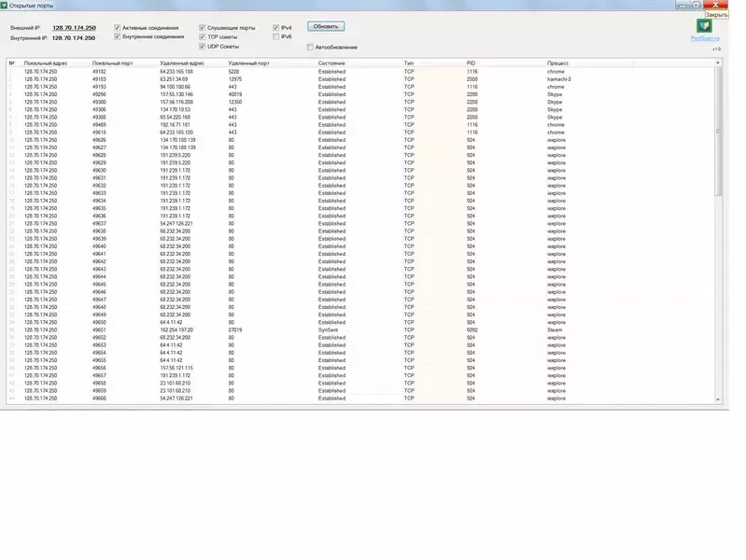
Task: Select the Steam process cell
Action: pos(555,329)
